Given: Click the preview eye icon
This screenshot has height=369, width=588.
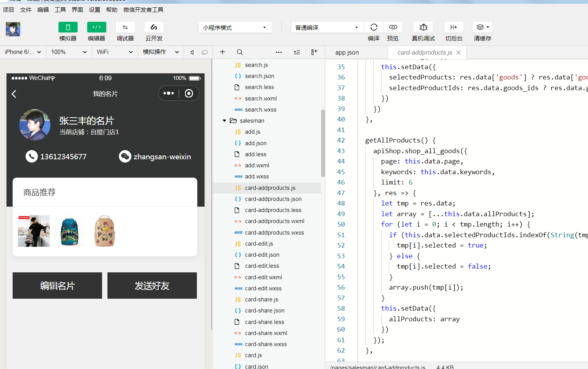Looking at the screenshot, I should 393,28.
